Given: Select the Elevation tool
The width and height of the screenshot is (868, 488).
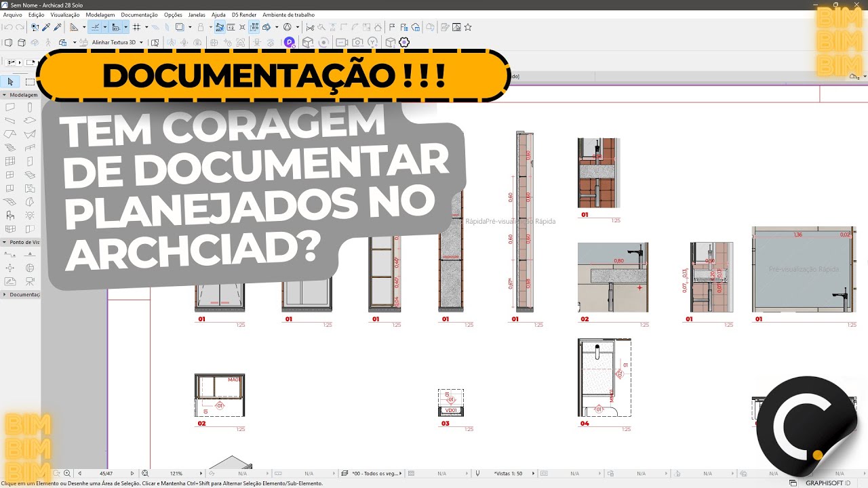Looking at the screenshot, I should 29,254.
